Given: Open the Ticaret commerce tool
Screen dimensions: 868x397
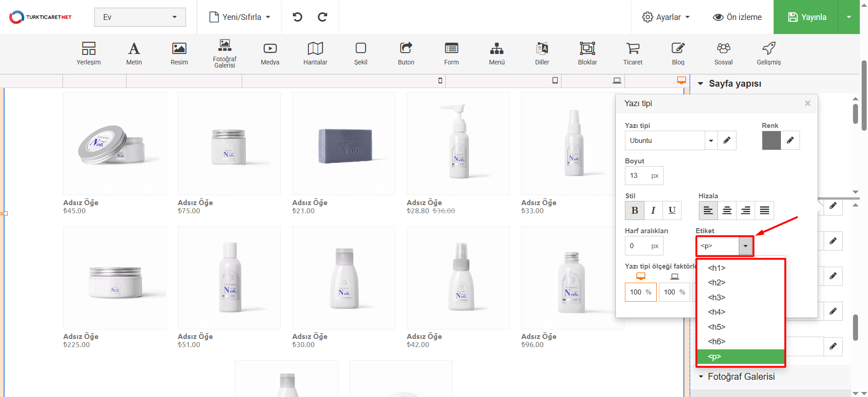Looking at the screenshot, I should click(x=633, y=53).
